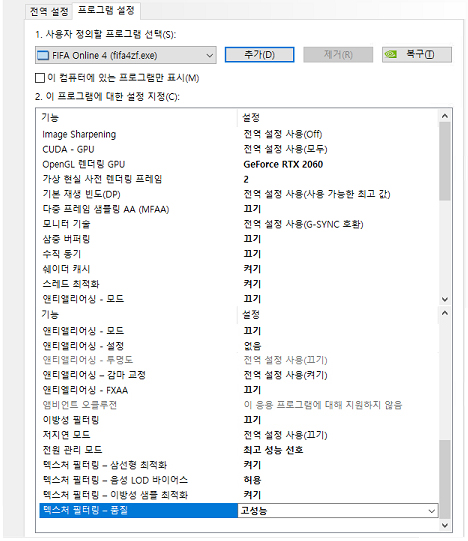
Task: Select 텍스처 필터링 – 이방성 샘플 최적화 row
Action: point(239,495)
